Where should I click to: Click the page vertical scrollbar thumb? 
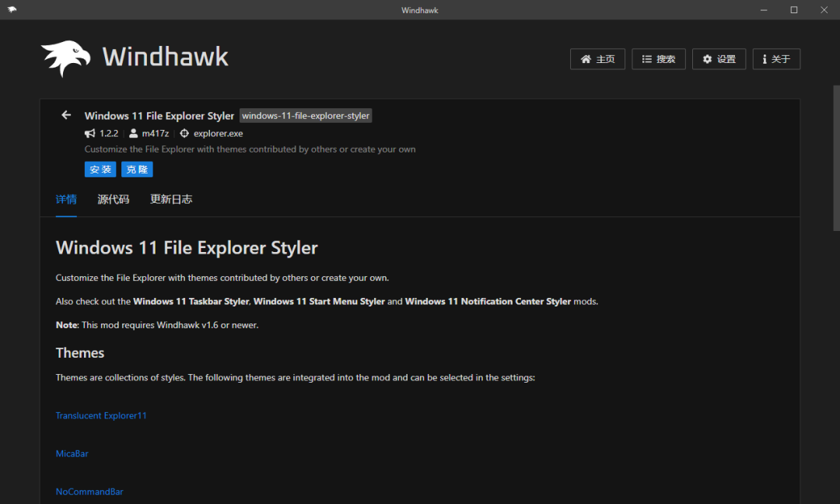[x=836, y=158]
